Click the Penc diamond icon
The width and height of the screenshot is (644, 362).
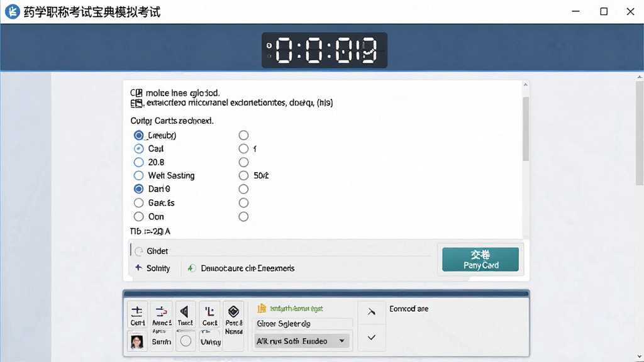234,319
